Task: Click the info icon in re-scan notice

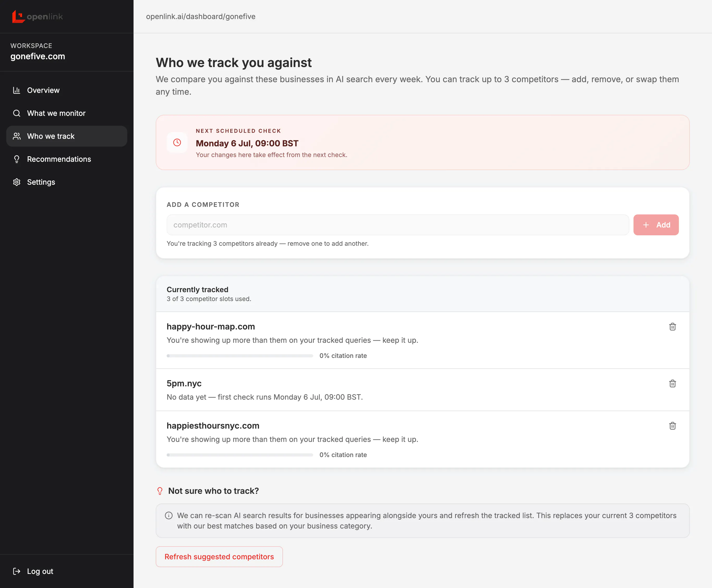Action: (x=168, y=515)
